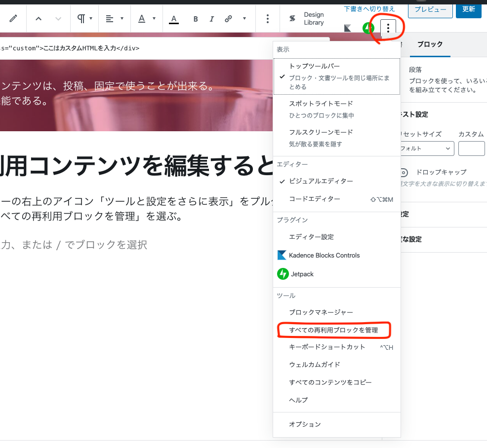This screenshot has height=448, width=487.
Task: Click the pencil edit tool icon
Action: [13, 19]
